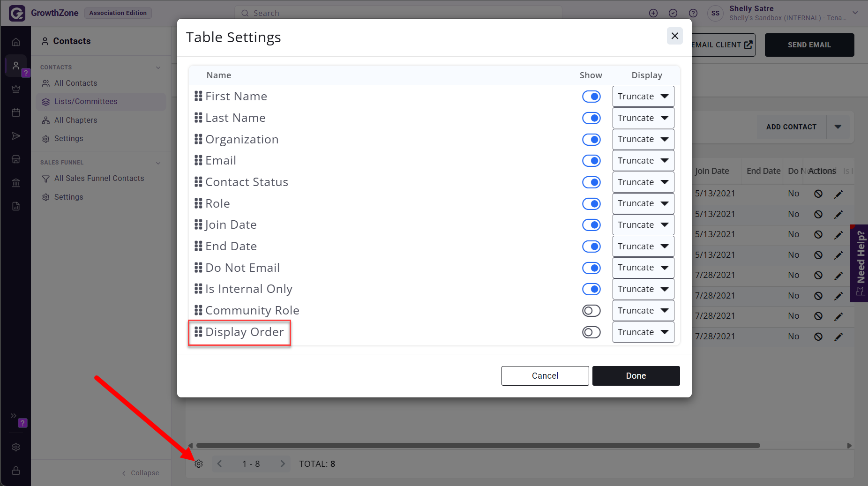The width and height of the screenshot is (868, 486).
Task: Click the SS user avatar
Action: 715,13
